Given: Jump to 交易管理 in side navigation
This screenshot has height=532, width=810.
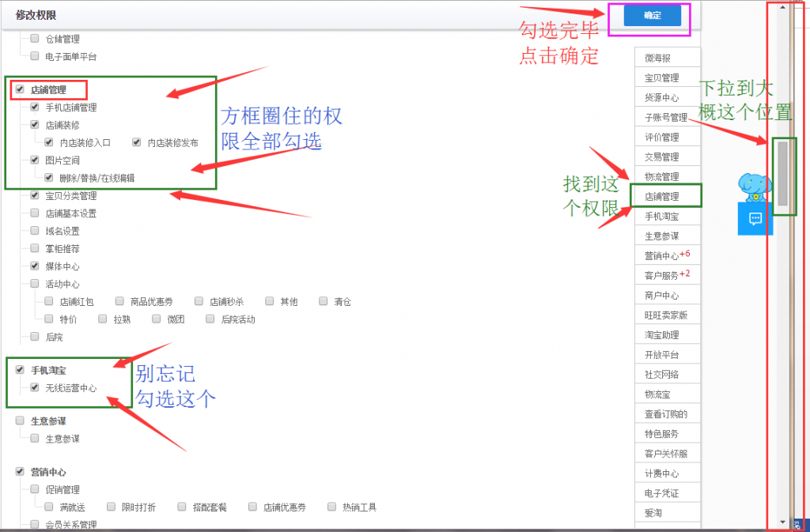Looking at the screenshot, I should [668, 157].
